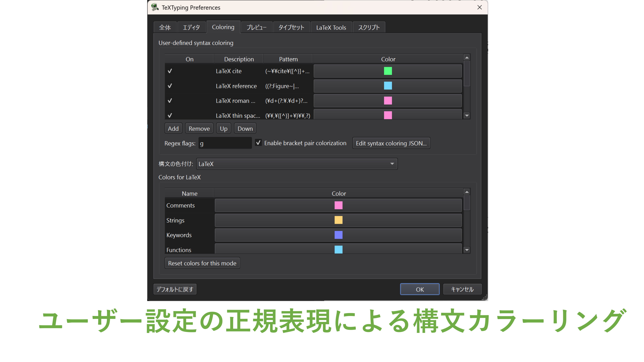Uncheck the On checkbox for LaTeX cite
This screenshot has height=362, width=644.
pyautogui.click(x=170, y=71)
